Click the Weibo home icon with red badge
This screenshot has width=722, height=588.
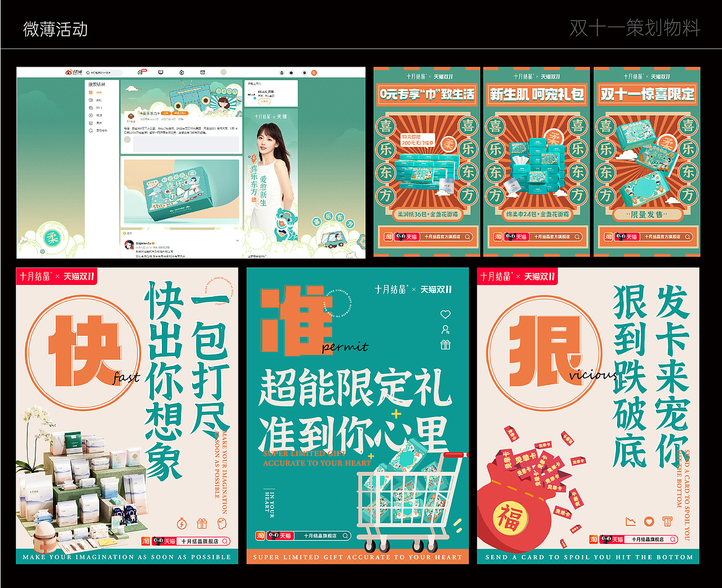tap(141, 72)
